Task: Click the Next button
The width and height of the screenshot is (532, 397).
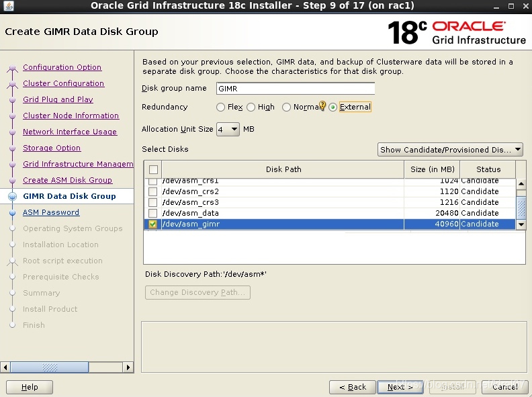Action: point(400,387)
